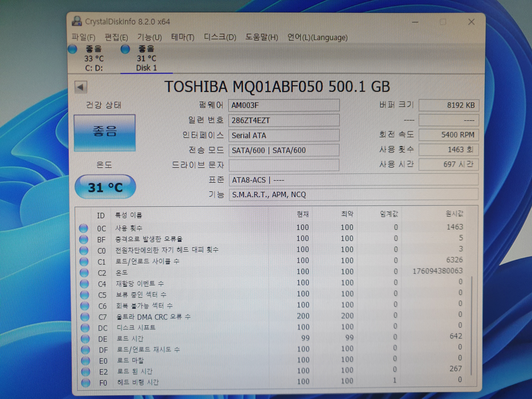Click status orb of row DE
This screenshot has height=399, width=532.
click(85, 339)
